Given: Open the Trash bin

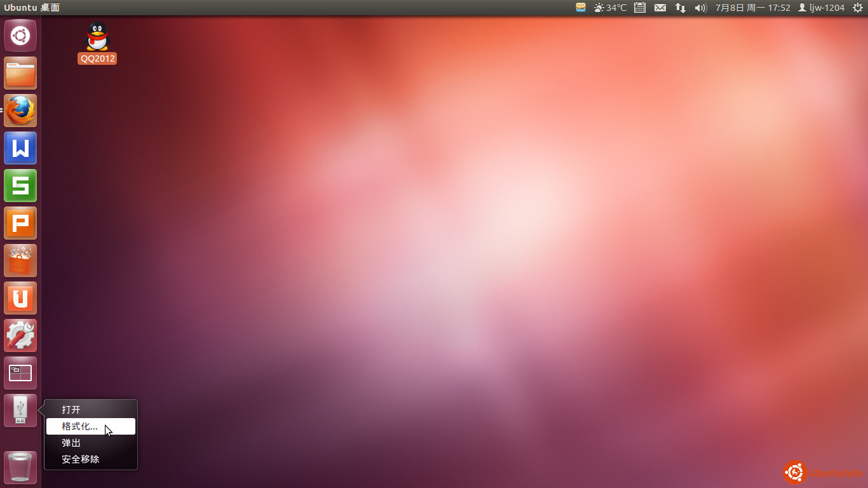Looking at the screenshot, I should point(20,468).
